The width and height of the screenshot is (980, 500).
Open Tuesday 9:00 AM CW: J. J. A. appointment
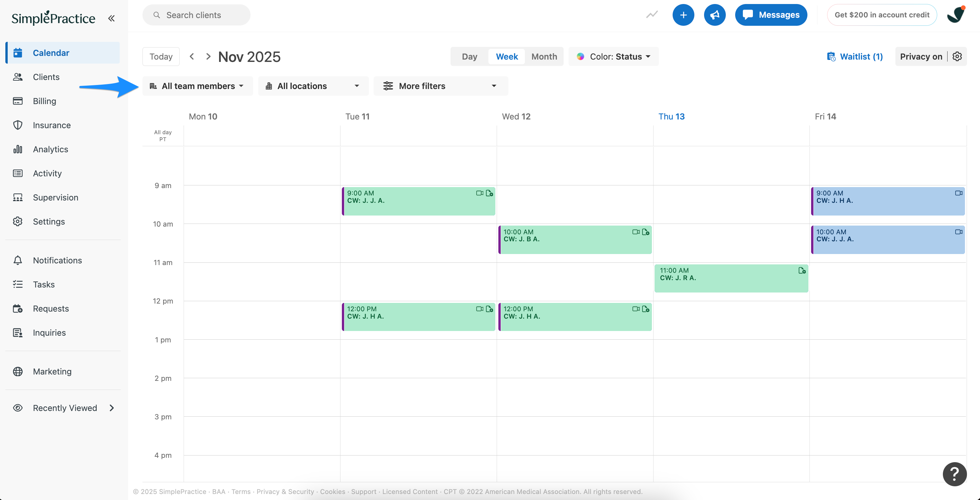[418, 201]
